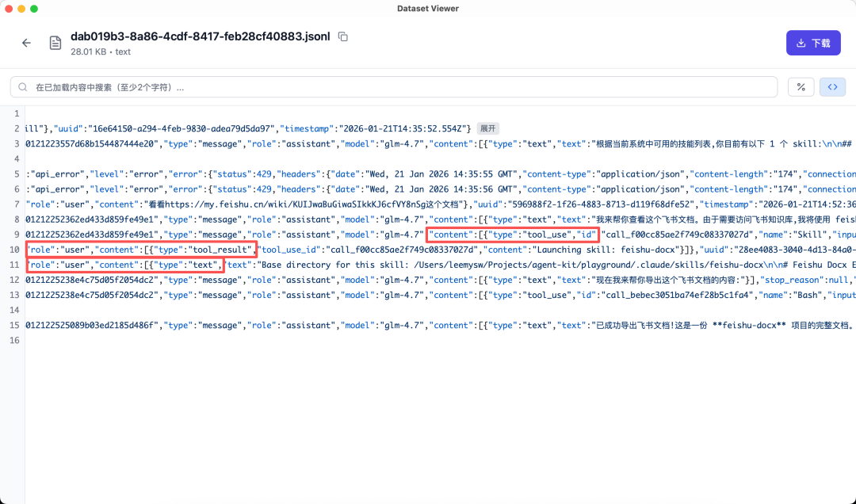Close the Dataset Viewer window
Screen dimensions: 856x504
[9, 8]
